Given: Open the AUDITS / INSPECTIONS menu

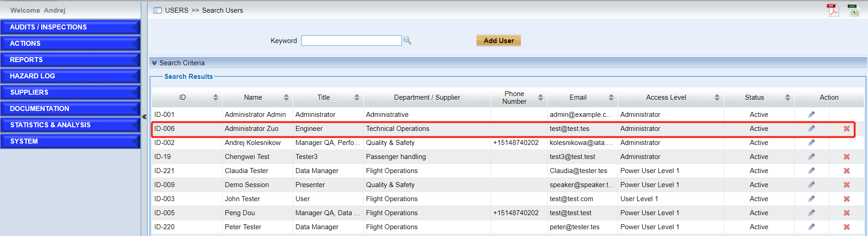Looking at the screenshot, I should [x=70, y=27].
